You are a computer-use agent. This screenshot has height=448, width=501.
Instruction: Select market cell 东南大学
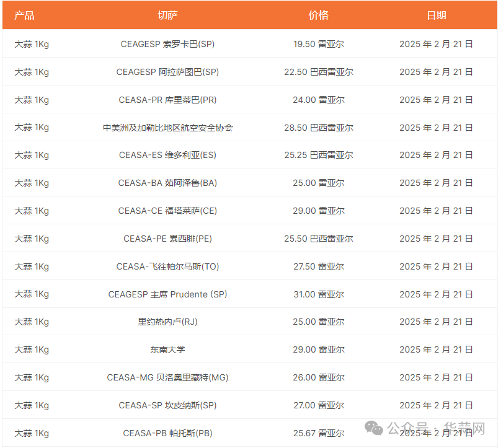(167, 349)
